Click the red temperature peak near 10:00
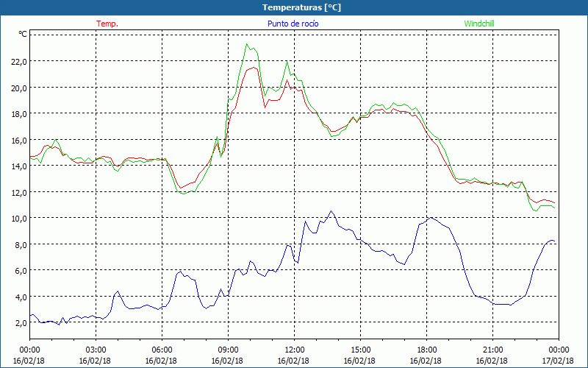 pyautogui.click(x=254, y=67)
